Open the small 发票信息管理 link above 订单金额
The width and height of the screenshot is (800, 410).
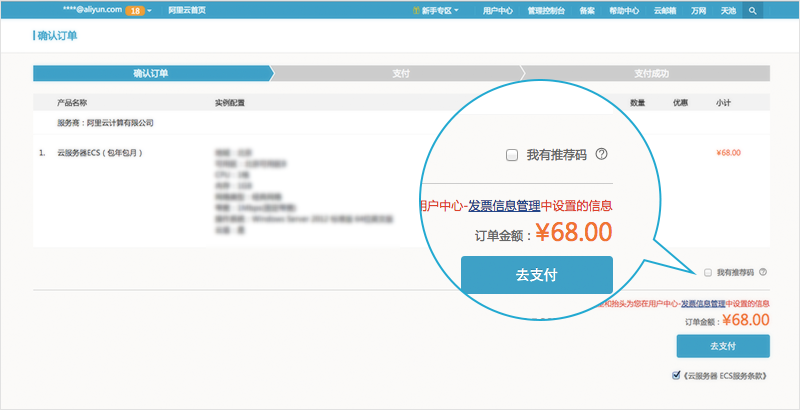703,303
